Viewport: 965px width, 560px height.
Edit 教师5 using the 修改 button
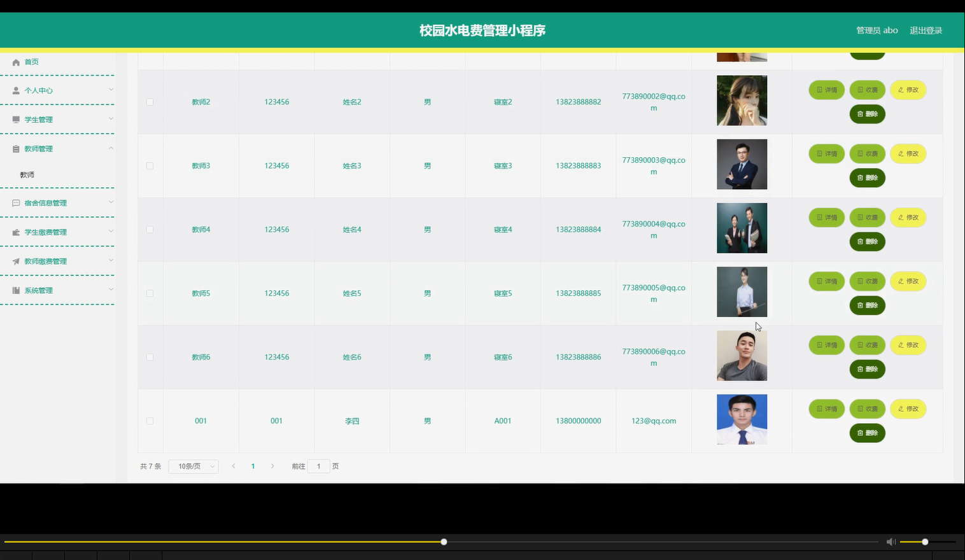[908, 281]
